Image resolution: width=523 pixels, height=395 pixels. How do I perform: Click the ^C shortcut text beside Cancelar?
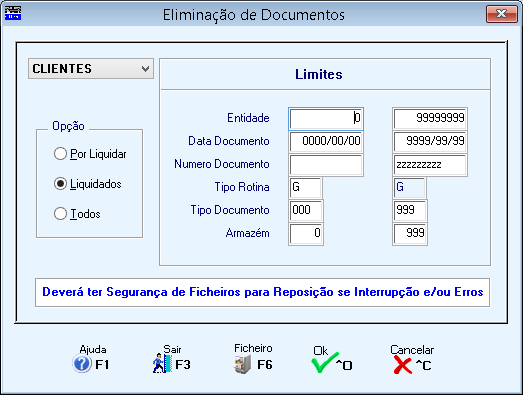[x=423, y=365]
